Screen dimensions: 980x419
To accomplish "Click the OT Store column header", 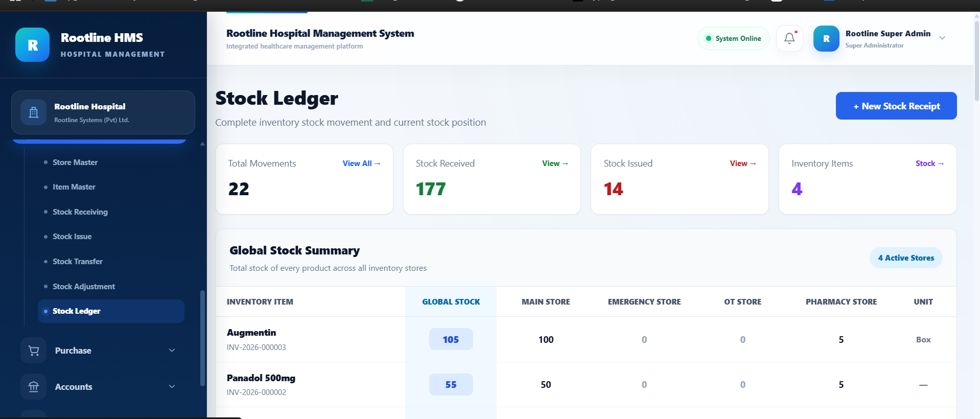I will click(x=742, y=302).
